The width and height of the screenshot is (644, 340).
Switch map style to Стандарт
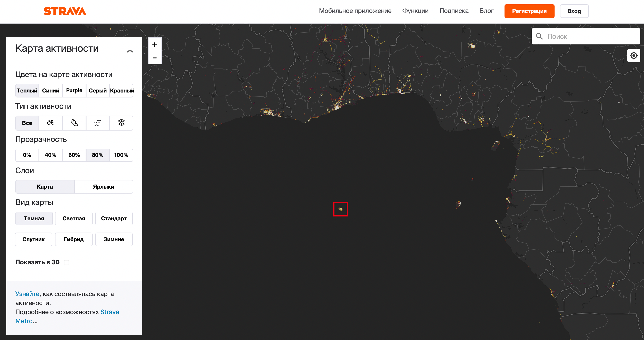pyautogui.click(x=114, y=219)
